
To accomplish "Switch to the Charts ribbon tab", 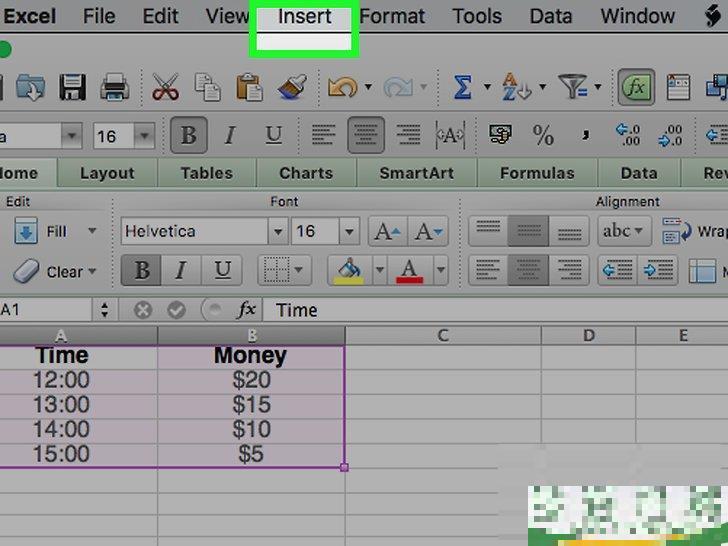I will coord(306,173).
